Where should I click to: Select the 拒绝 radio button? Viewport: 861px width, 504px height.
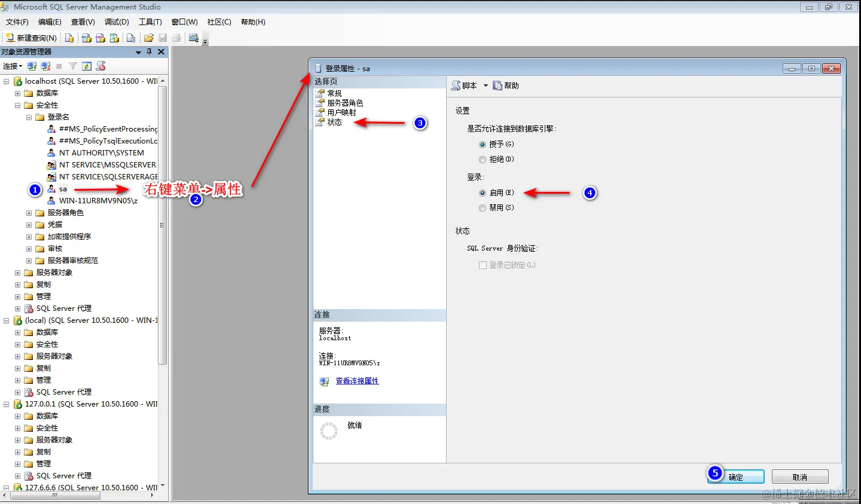[x=483, y=160]
